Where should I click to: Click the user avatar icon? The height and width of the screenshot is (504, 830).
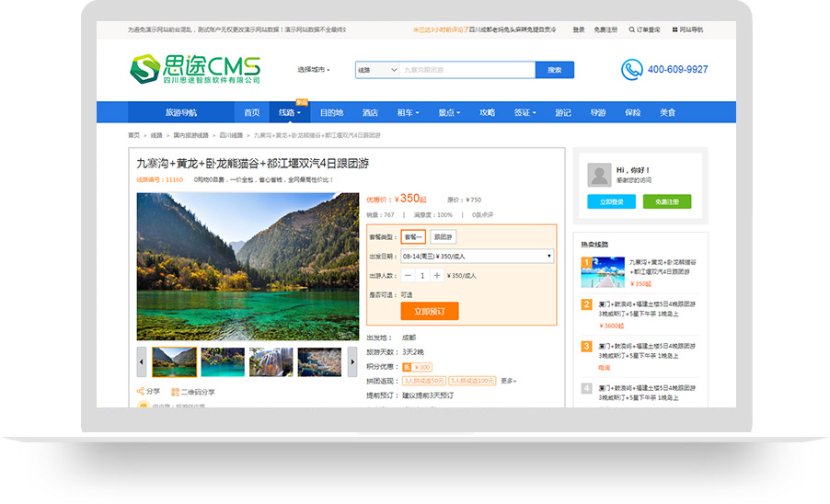[x=599, y=175]
